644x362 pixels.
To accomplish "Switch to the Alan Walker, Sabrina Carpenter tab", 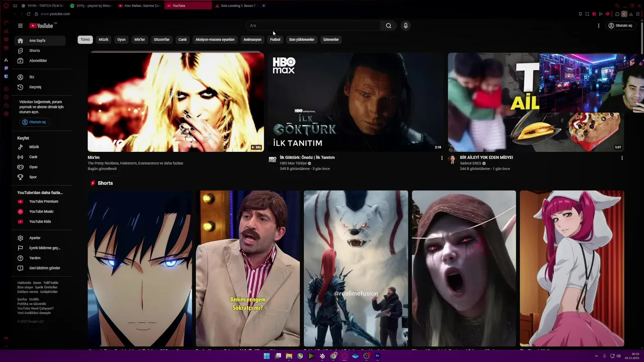I will 139,6.
